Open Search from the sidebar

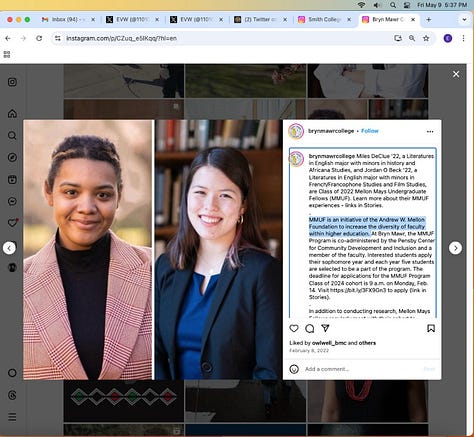coord(12,135)
